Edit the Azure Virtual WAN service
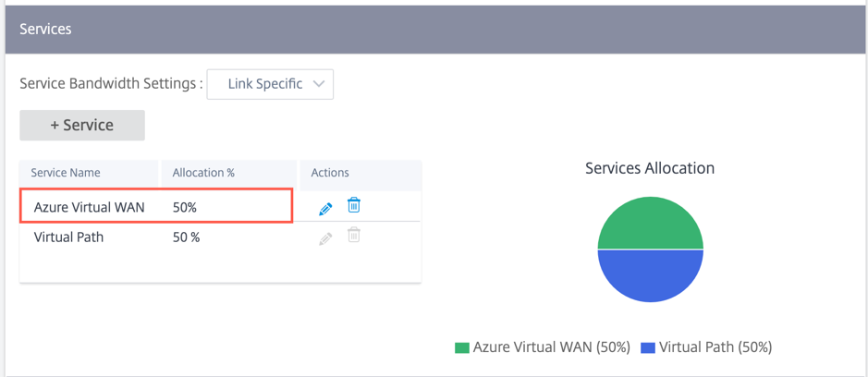 point(325,209)
